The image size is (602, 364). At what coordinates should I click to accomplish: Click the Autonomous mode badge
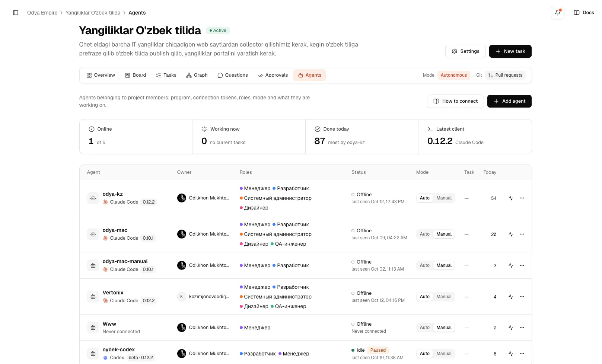pyautogui.click(x=453, y=75)
